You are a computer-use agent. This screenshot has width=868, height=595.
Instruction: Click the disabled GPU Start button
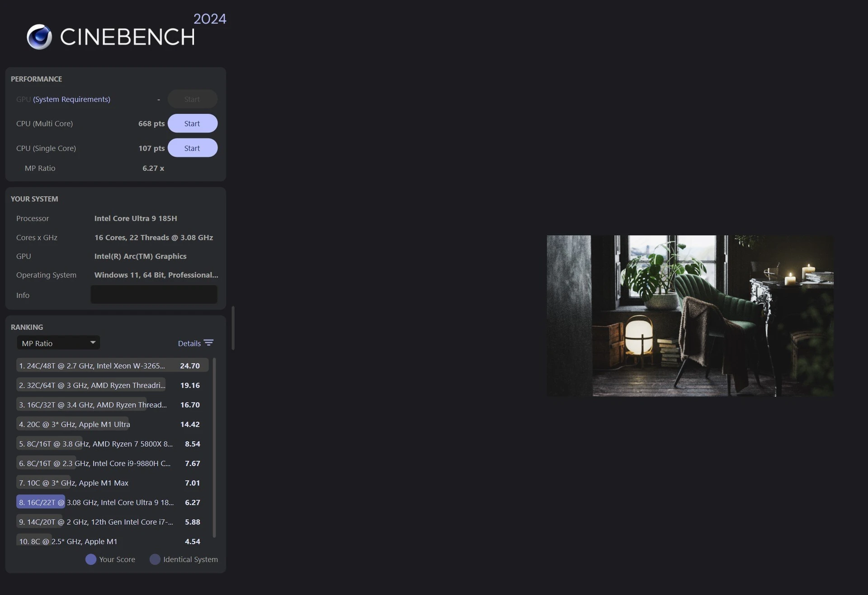[x=192, y=99]
